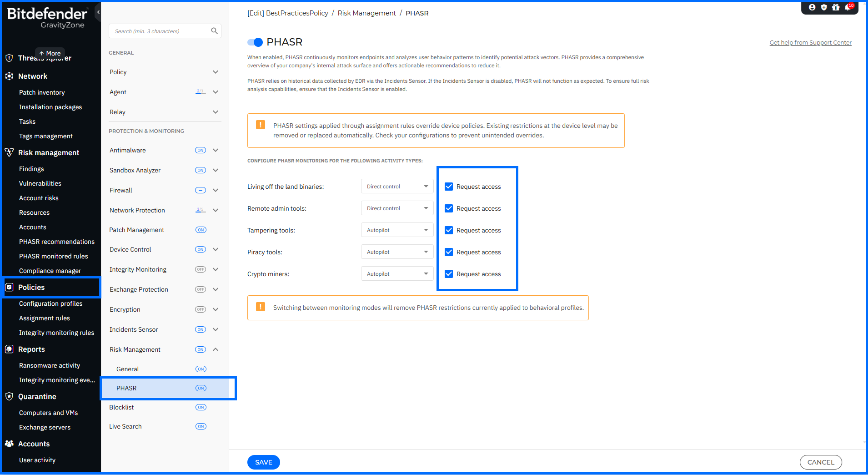This screenshot has width=868, height=475.
Task: Click the SAVE button
Action: [x=264, y=462]
